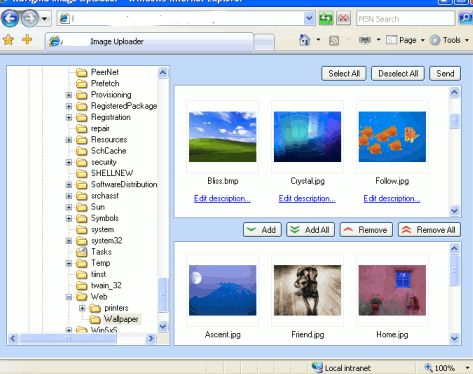473x374 pixels.
Task: Click lower image list scroll up arrow
Action: point(454,248)
